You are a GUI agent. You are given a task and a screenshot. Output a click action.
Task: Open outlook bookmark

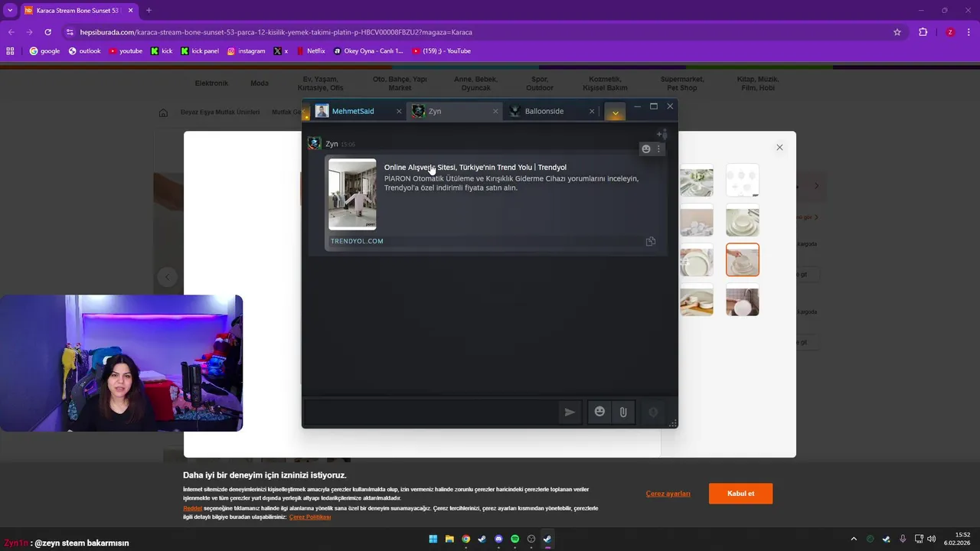tap(84, 51)
